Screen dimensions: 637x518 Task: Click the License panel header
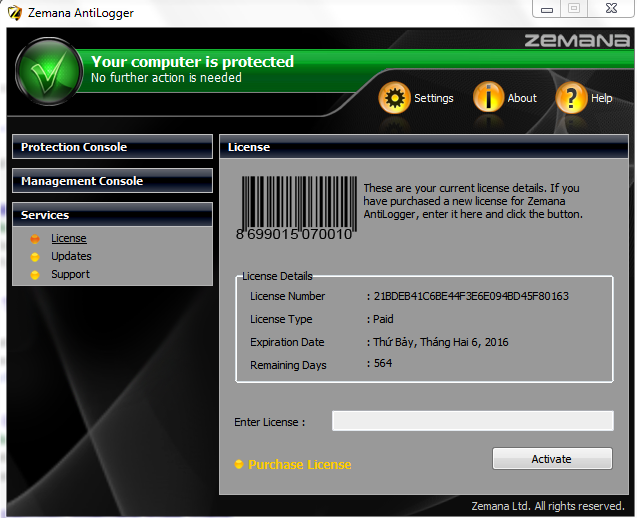[424, 147]
